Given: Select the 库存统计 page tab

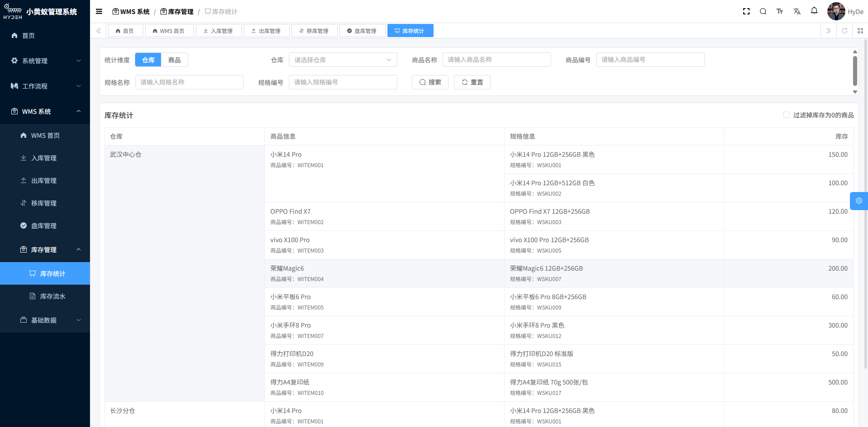Looking at the screenshot, I should point(410,31).
